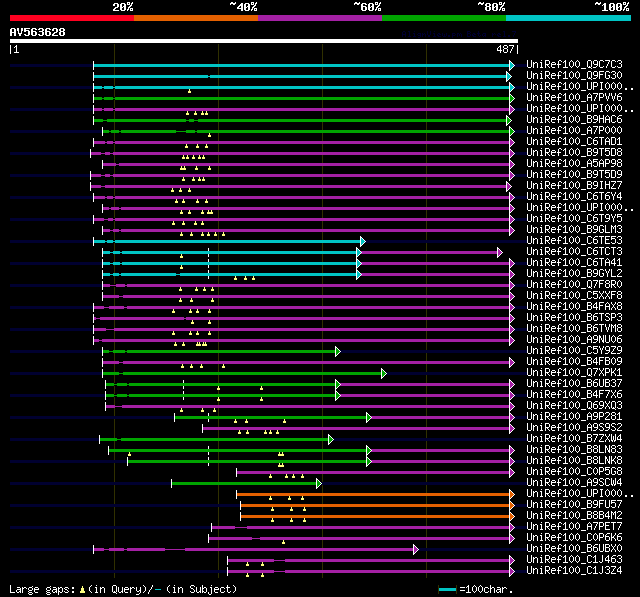
Task: Click the =100char. legend text
Action: [x=486, y=590]
